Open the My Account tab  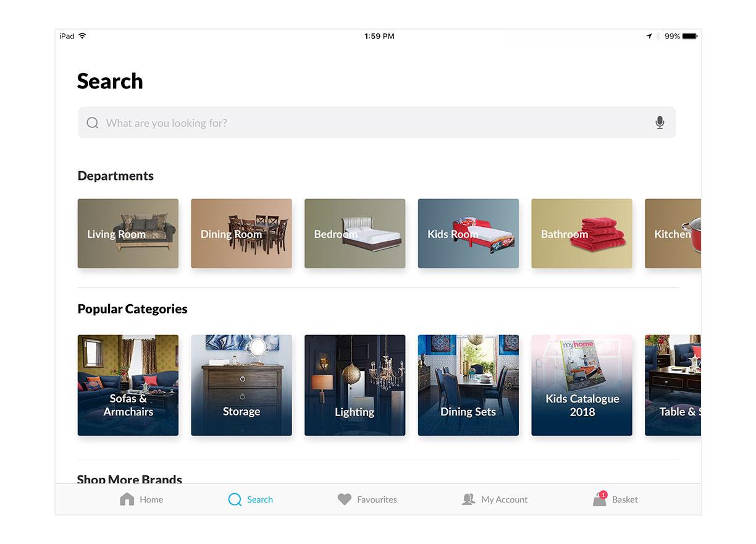point(495,499)
